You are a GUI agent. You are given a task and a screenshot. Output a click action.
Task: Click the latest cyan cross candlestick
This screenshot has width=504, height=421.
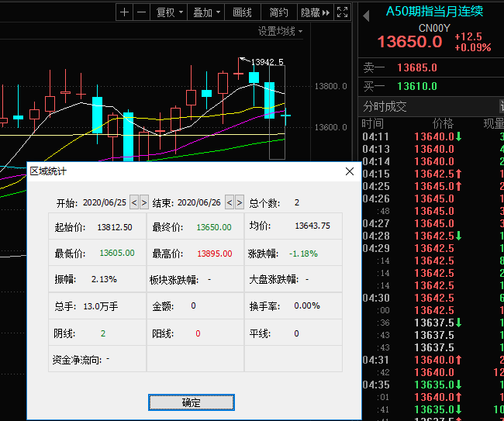[x=286, y=115]
